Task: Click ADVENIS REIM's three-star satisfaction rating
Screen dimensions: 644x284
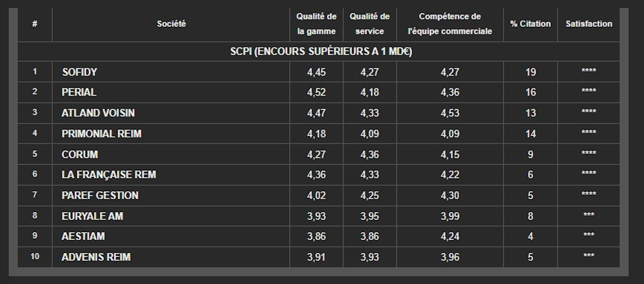Action: point(589,256)
